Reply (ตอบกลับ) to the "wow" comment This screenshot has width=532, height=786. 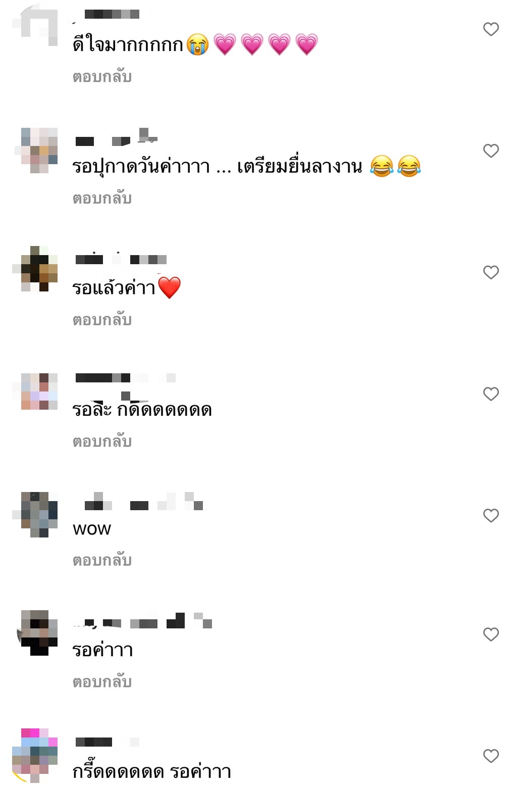tap(102, 560)
